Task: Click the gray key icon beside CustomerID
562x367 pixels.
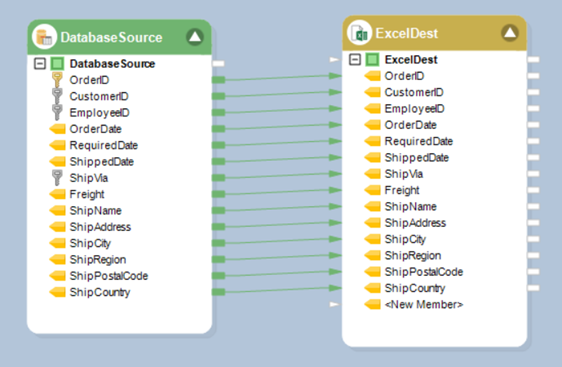Action: 57,96
